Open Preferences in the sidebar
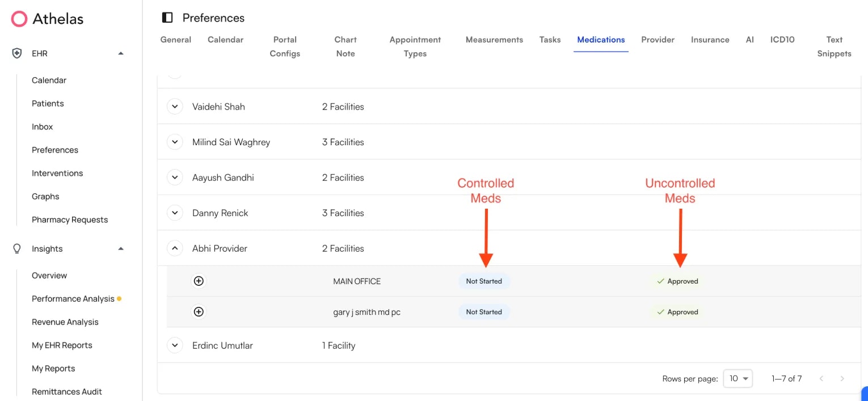 55,150
